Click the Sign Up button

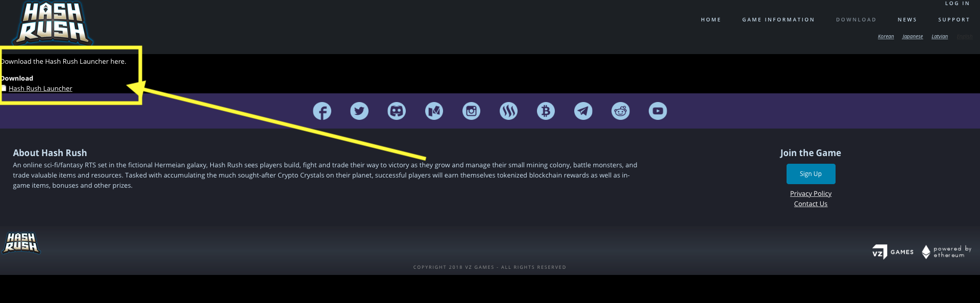(811, 174)
